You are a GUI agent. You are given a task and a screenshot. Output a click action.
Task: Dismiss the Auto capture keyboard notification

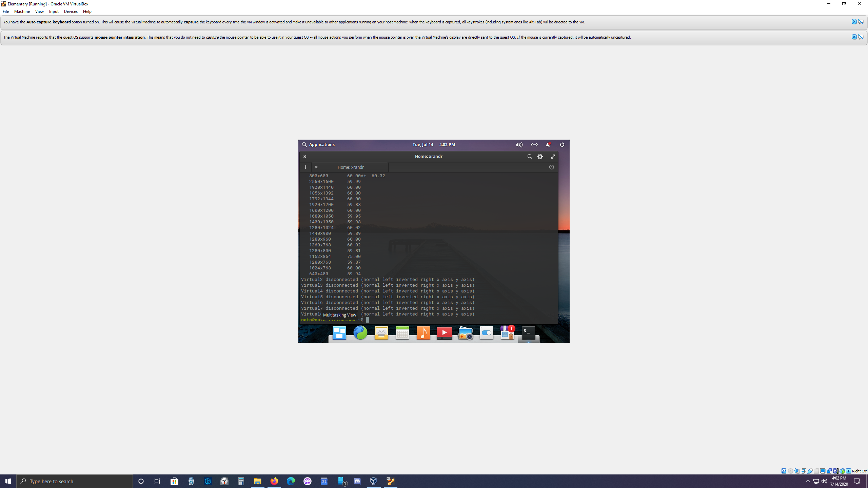coord(854,22)
